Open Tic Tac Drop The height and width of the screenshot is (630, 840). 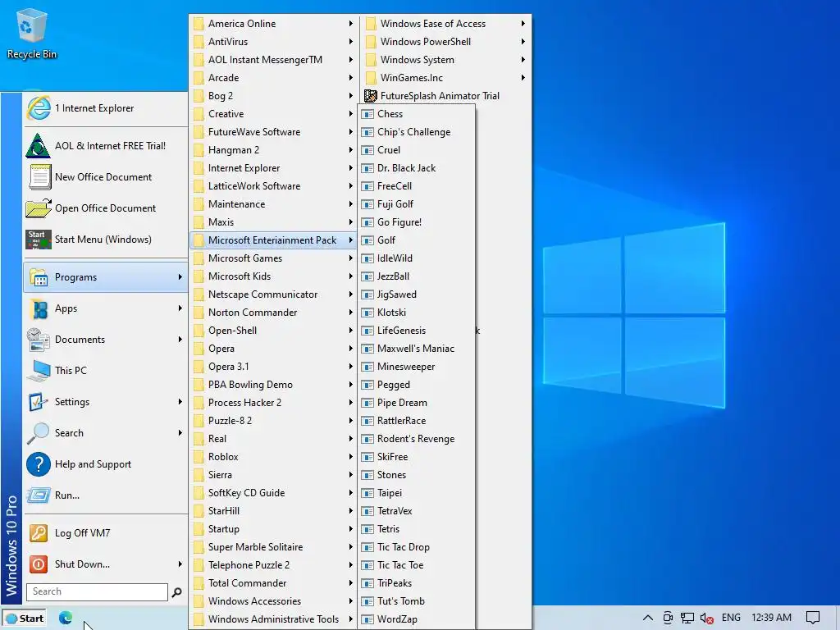coord(417,547)
